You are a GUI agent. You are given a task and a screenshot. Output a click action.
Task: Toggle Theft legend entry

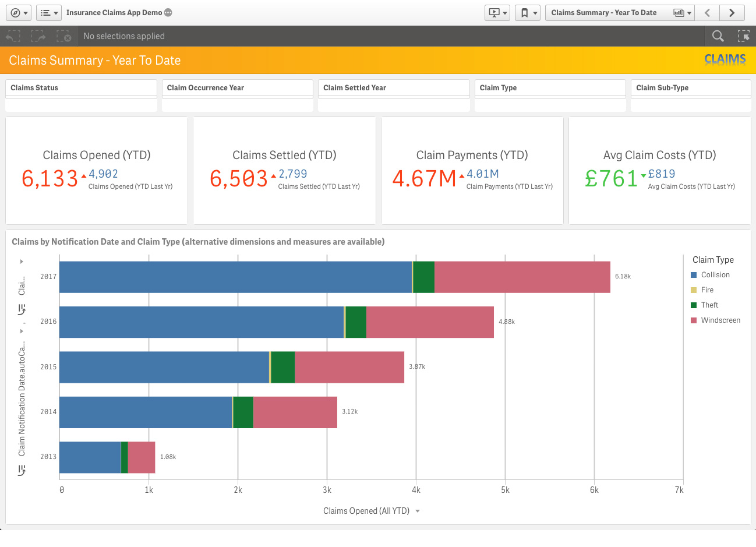pos(704,305)
